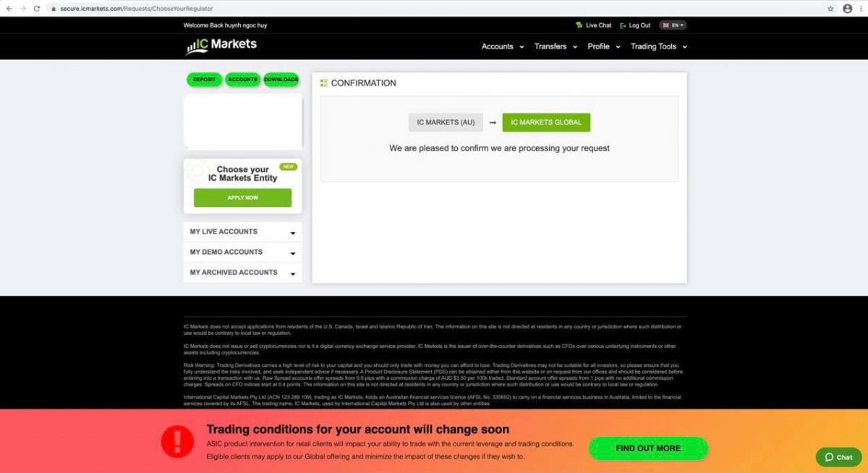Open the Accounts menu
868x473 pixels.
click(x=503, y=46)
